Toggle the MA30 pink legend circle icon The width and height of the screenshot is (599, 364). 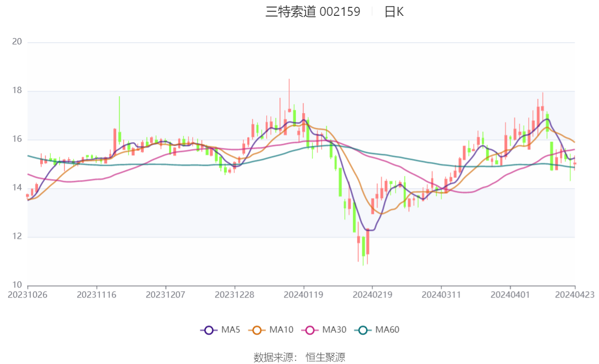click(x=310, y=330)
